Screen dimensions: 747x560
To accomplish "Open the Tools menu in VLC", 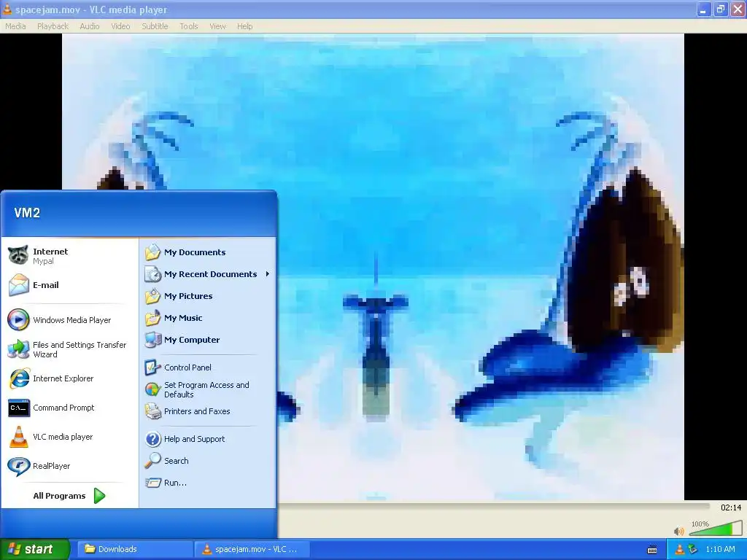I will click(x=189, y=26).
